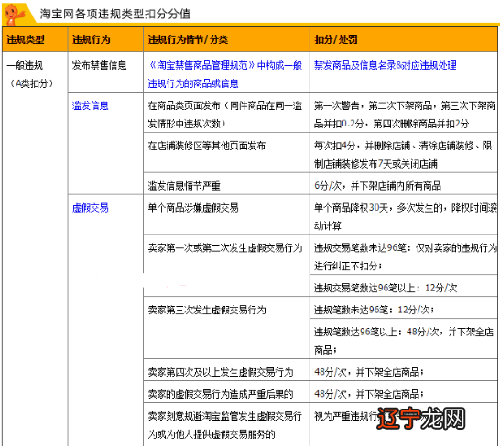500x448 pixels.
Task: Click the Taobao mascot icon
Action: coord(15,14)
